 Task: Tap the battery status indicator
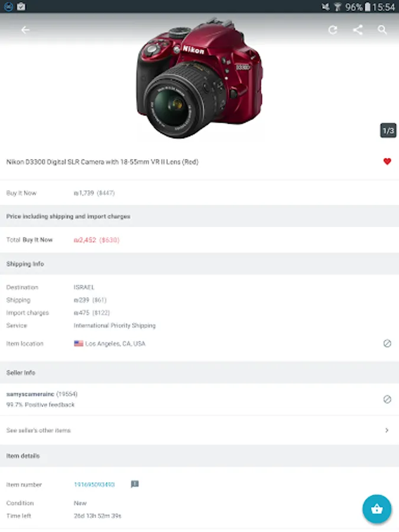(368, 7)
